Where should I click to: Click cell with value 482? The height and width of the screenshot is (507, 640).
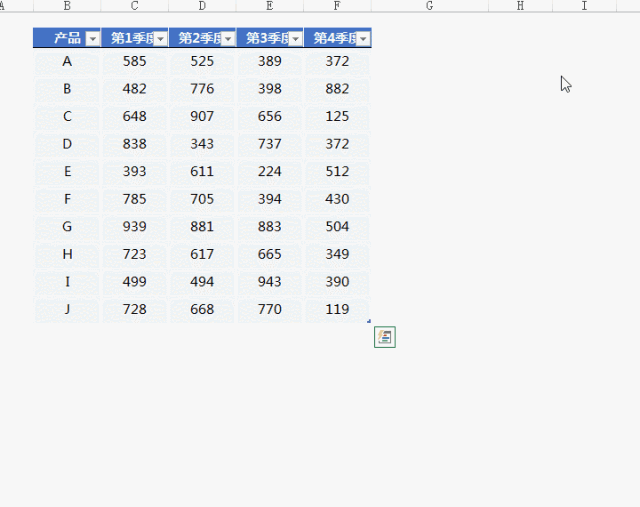pos(134,89)
